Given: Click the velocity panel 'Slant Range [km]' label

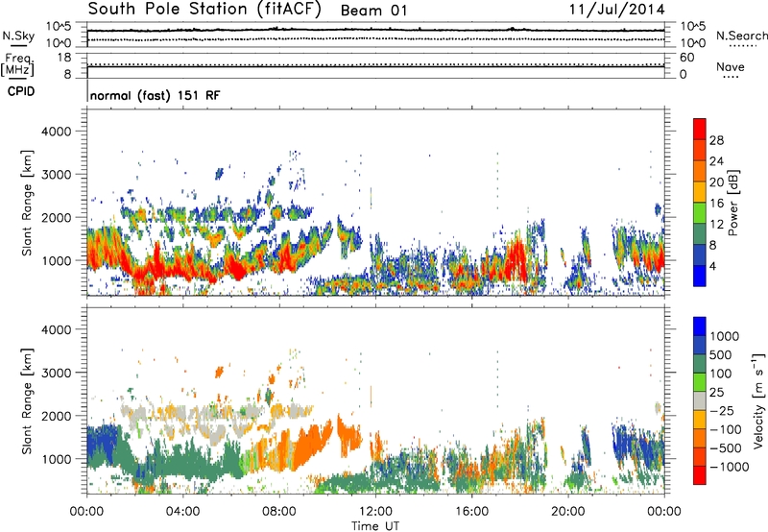Looking at the screenshot, I should coord(27,400).
